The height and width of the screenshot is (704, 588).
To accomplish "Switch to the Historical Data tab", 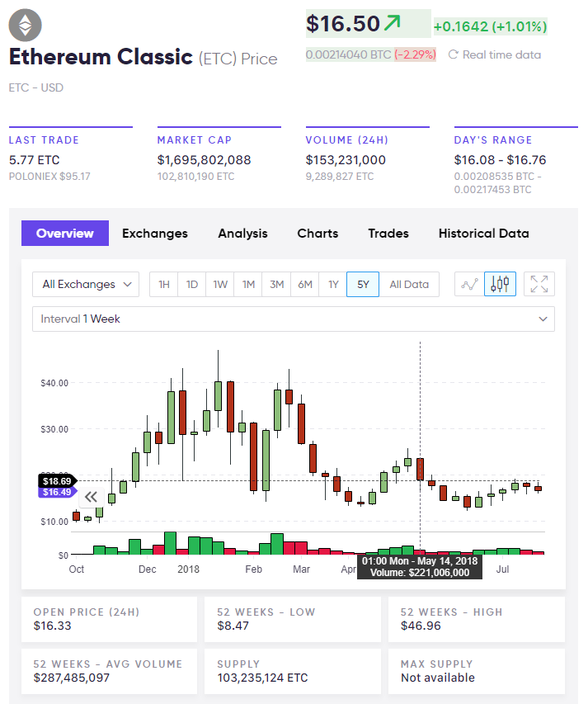I will pyautogui.click(x=483, y=234).
